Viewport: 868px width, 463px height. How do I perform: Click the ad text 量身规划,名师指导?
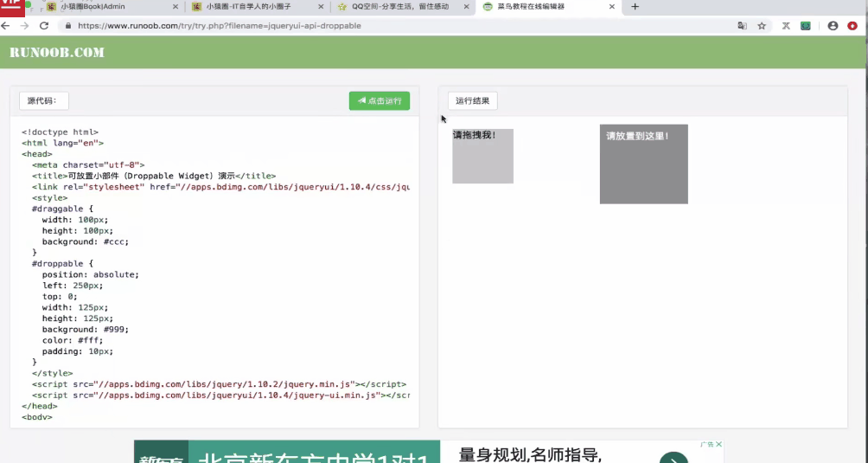click(530, 455)
